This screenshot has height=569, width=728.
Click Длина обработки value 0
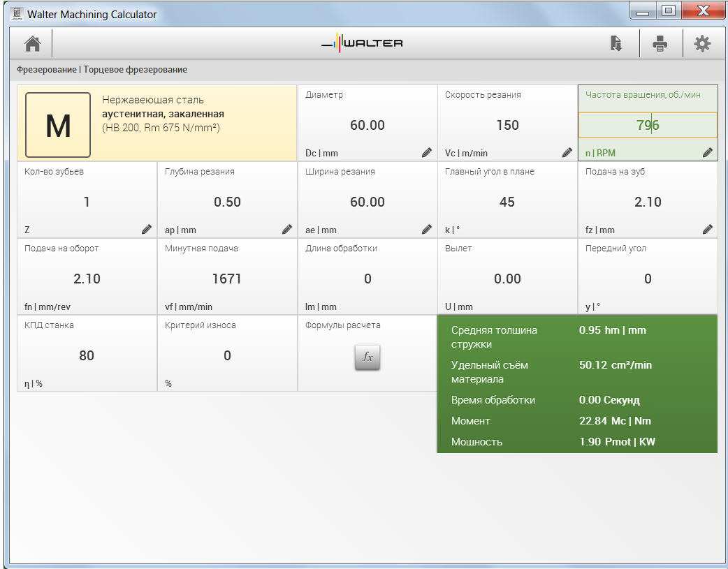(x=367, y=279)
